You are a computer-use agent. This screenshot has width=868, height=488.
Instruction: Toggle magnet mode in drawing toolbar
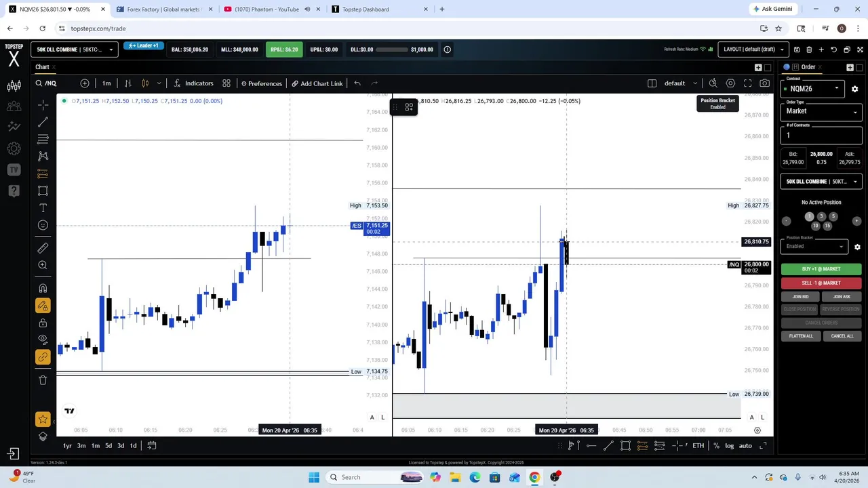pos(43,288)
